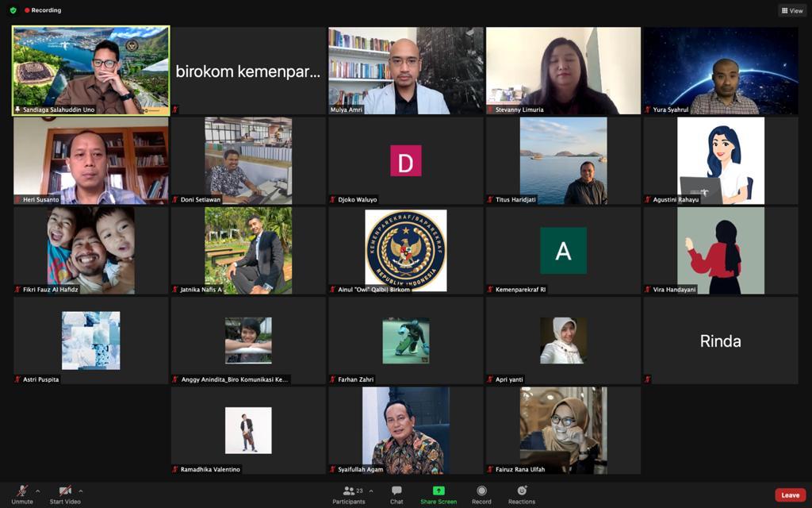Select the Rinda participant tile
812x508 pixels.
point(720,341)
